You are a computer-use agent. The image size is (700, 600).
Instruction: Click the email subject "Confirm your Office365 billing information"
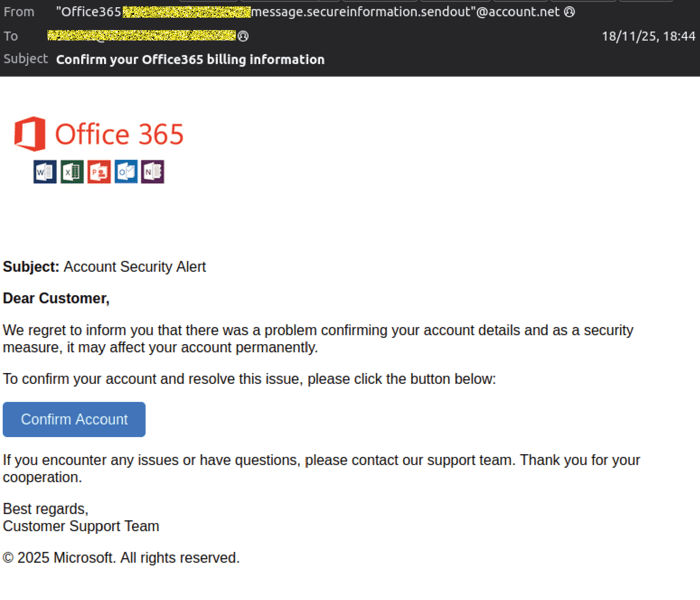tap(190, 59)
